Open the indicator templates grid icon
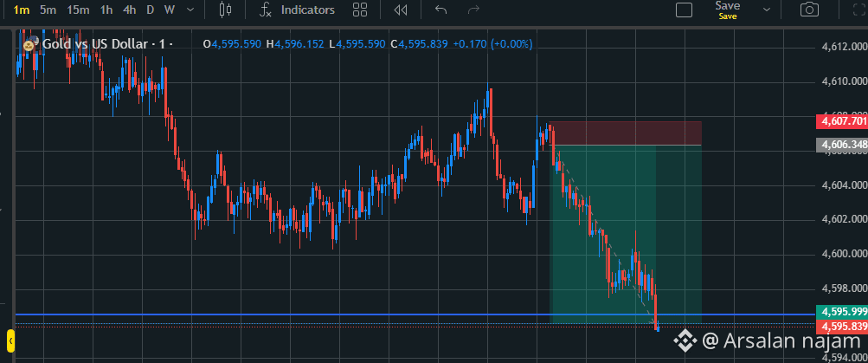Screen dimensions: 868x363 coord(360,10)
